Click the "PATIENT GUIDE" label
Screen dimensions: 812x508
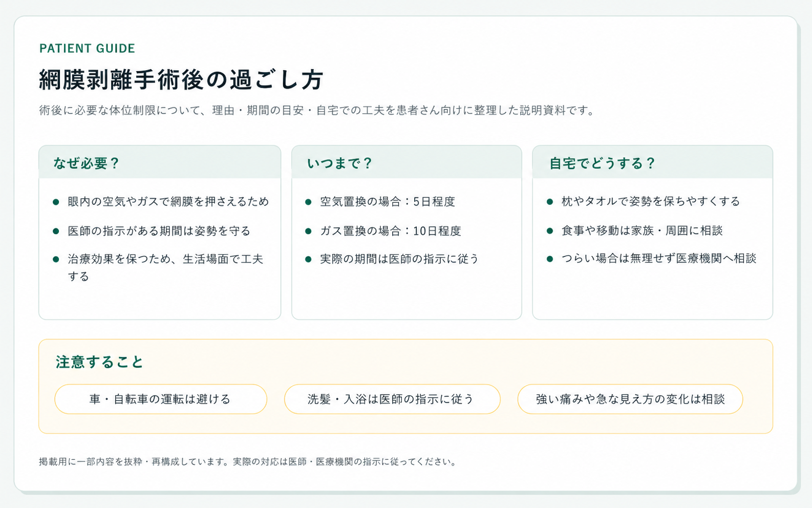(87, 48)
